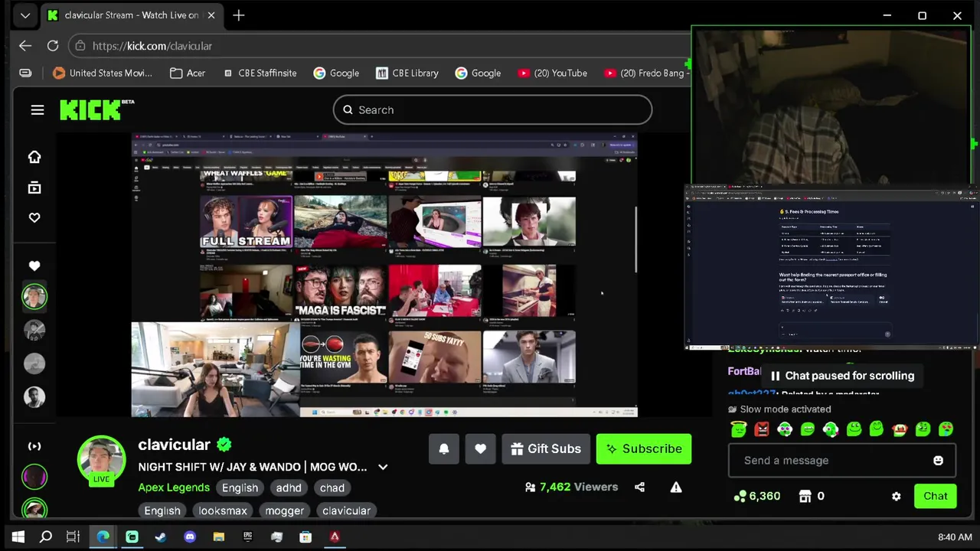
Task: Open United States Movi... bookmark
Action: 103,73
